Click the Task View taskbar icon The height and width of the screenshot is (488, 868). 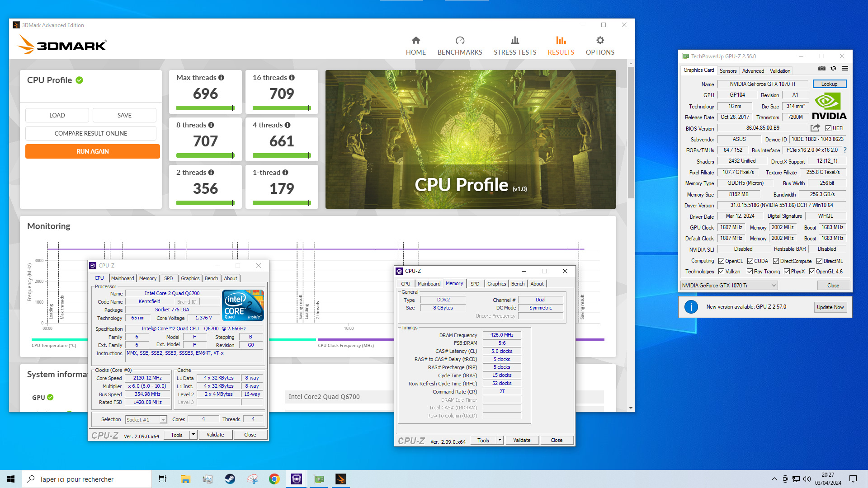163,479
